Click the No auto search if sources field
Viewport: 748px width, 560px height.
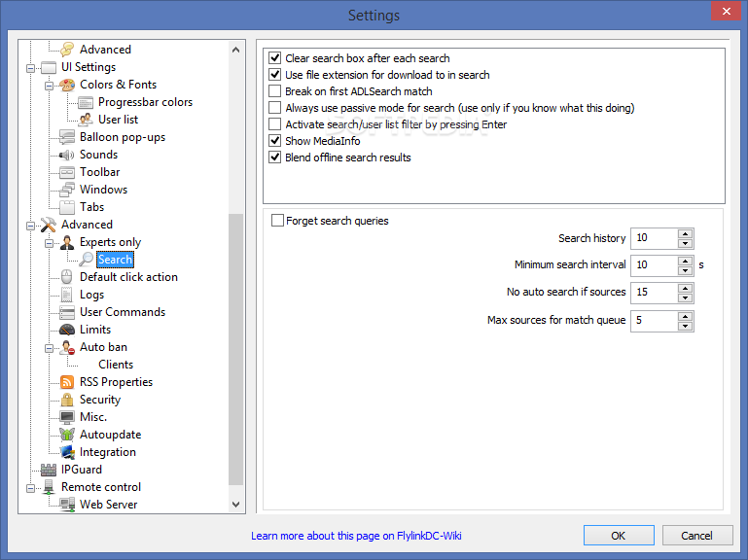point(655,293)
